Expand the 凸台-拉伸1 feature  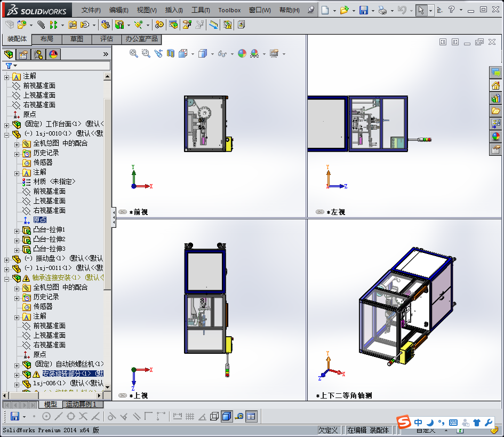(x=17, y=231)
